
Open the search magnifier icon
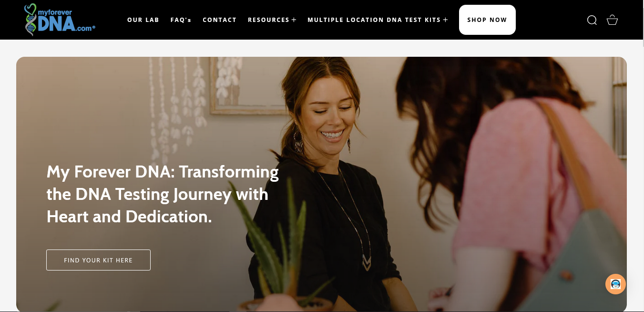[x=592, y=20]
